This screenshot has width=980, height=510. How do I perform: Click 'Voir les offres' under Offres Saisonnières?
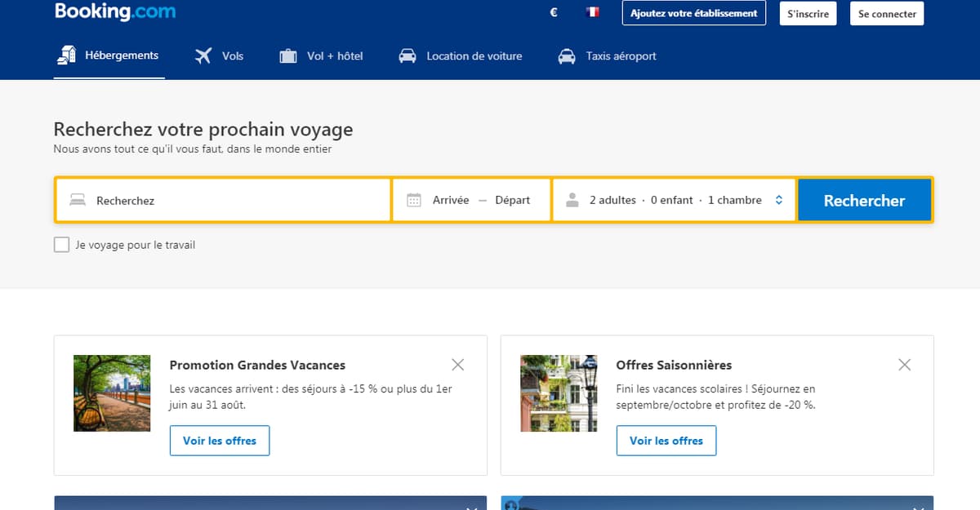(666, 441)
